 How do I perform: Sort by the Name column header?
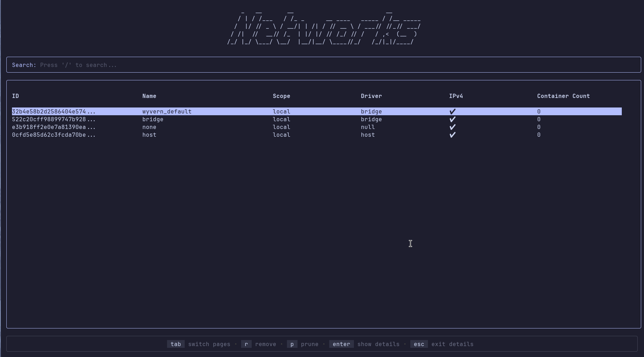149,96
